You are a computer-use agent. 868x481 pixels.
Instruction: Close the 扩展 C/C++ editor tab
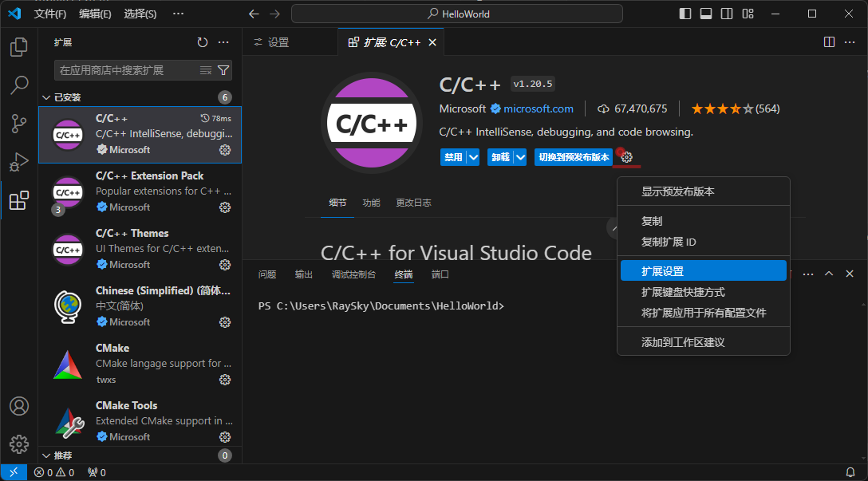click(x=432, y=42)
